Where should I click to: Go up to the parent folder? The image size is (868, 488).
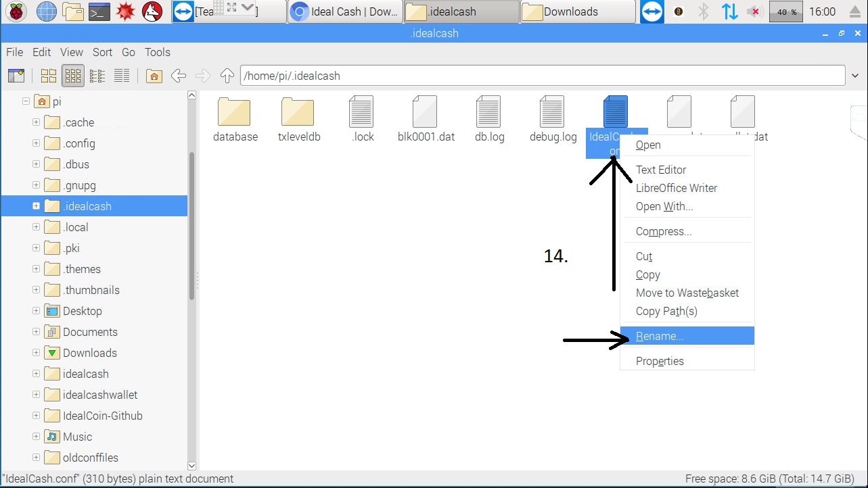click(227, 76)
